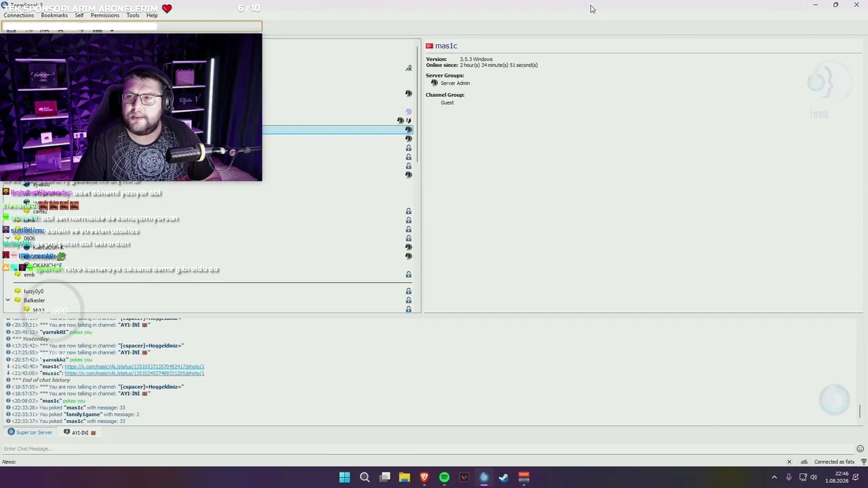Viewport: 868px width, 488px height.
Task: Open the emoji picker beside chat input
Action: click(x=860, y=449)
